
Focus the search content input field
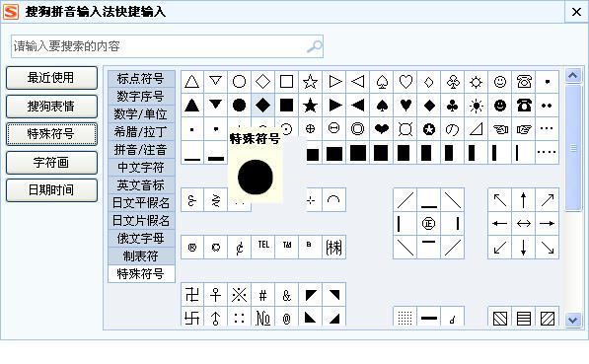pos(167,46)
